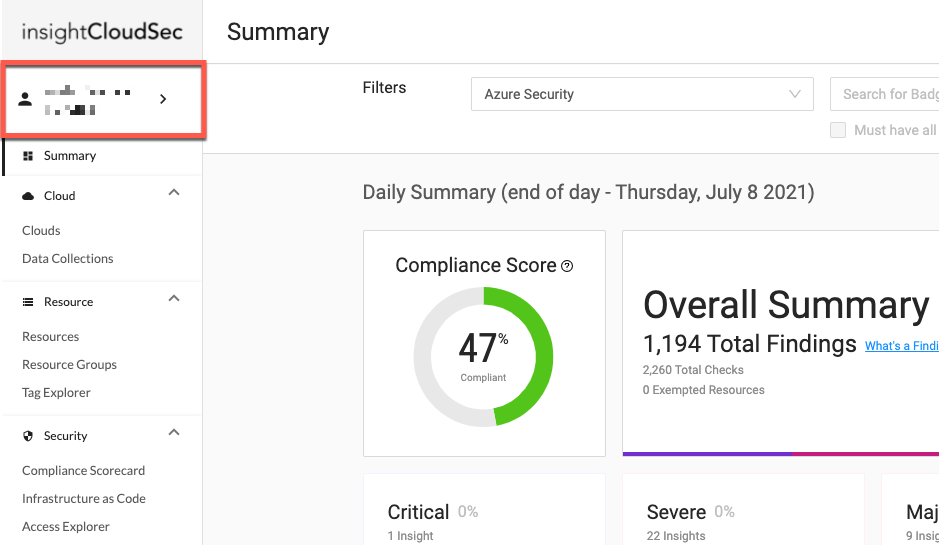Click the Search for Badges field
The width and height of the screenshot is (939, 545).
(x=885, y=94)
